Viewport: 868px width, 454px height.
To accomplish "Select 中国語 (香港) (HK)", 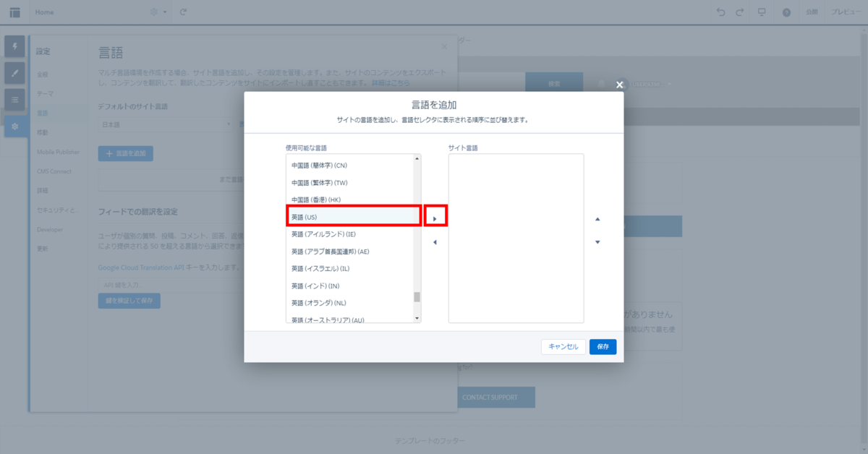I will point(349,200).
